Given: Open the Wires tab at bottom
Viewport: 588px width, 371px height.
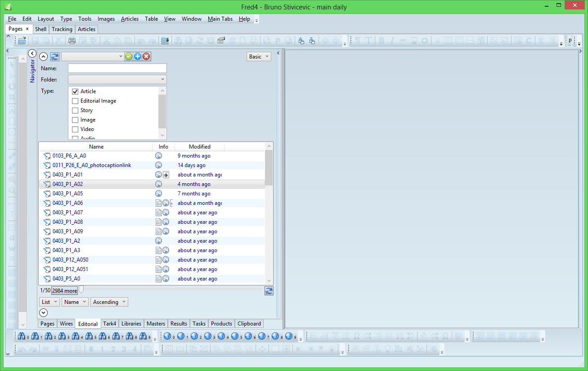Looking at the screenshot, I should point(66,324).
